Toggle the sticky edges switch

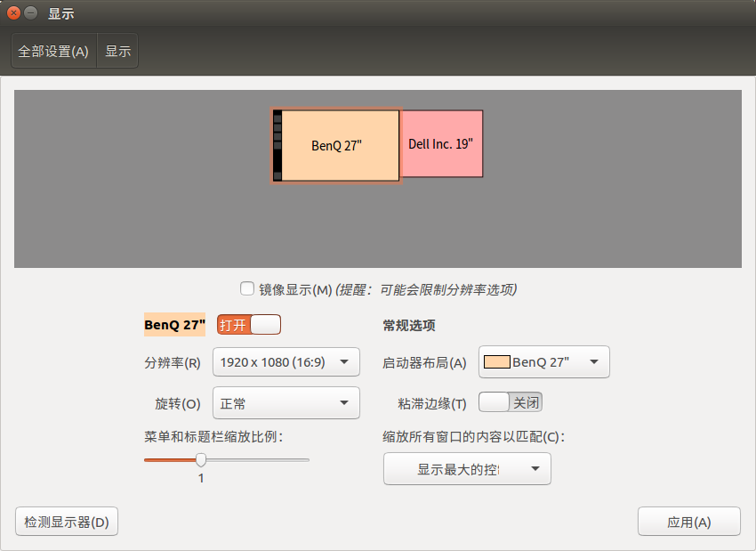click(511, 402)
